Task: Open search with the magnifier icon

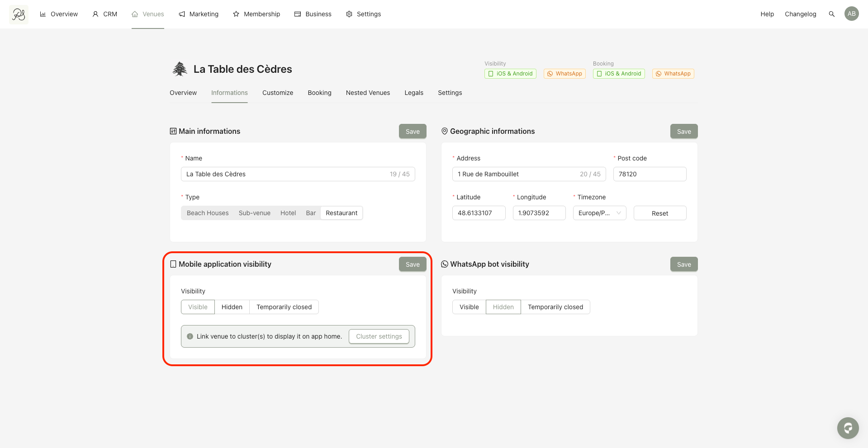Action: 831,14
